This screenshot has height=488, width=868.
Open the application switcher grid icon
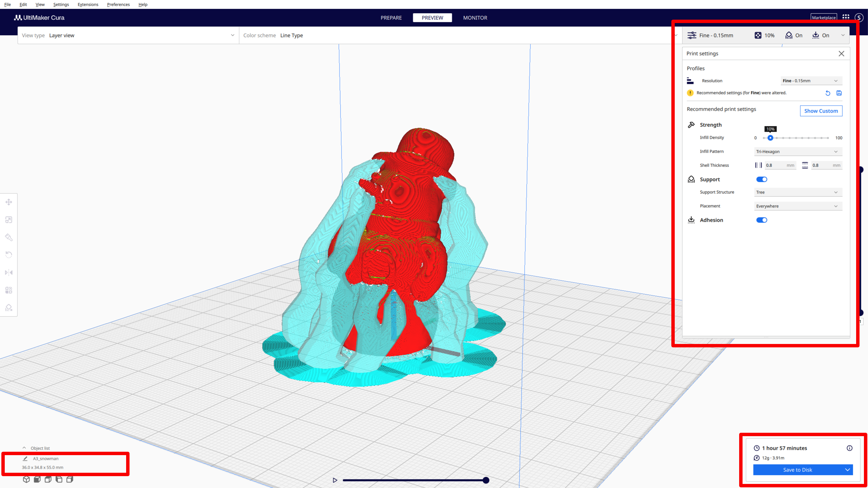coord(846,17)
